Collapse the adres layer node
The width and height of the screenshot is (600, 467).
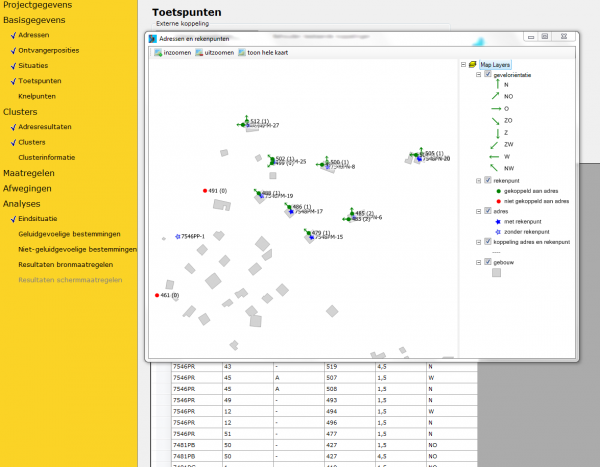pyautogui.click(x=478, y=211)
